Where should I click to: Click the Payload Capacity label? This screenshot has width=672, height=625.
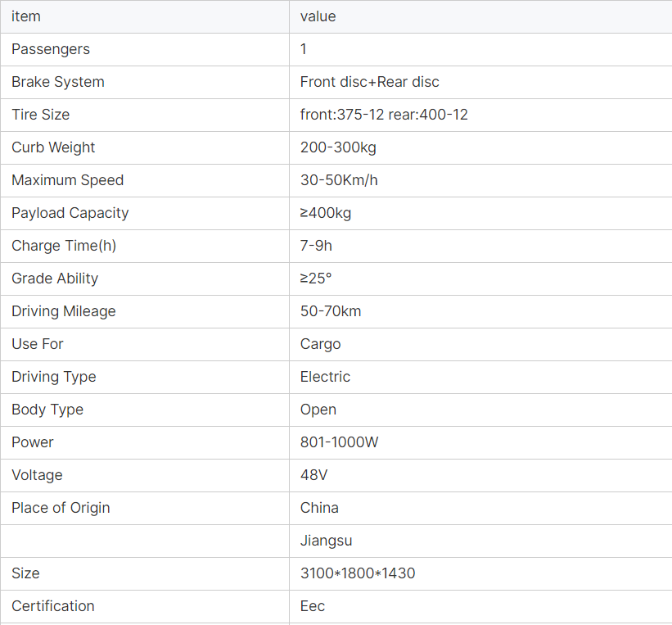(70, 213)
